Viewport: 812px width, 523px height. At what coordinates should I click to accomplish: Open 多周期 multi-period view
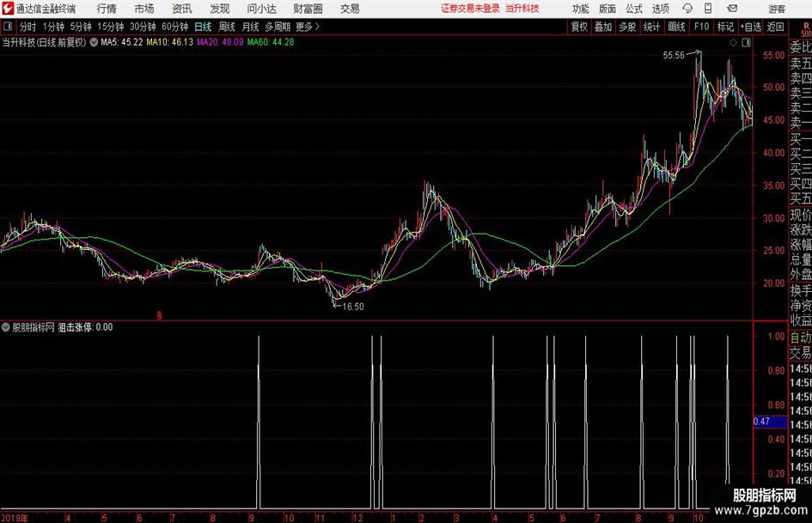click(x=278, y=27)
